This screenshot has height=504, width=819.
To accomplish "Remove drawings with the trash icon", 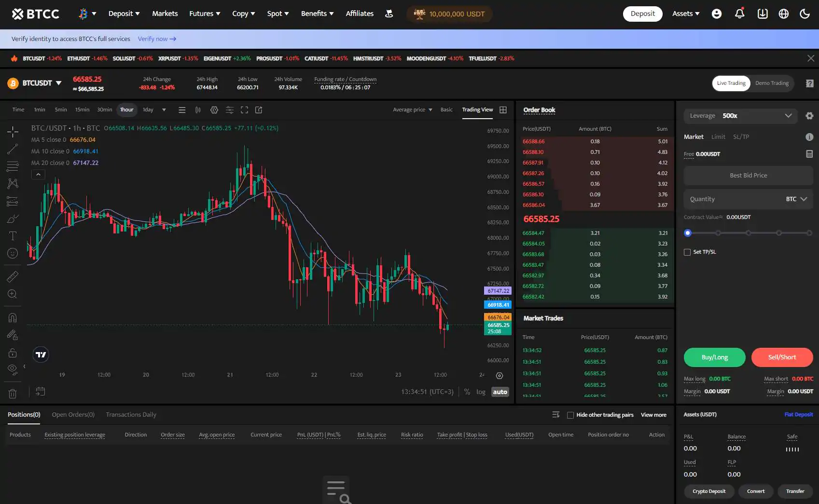I will pyautogui.click(x=13, y=394).
